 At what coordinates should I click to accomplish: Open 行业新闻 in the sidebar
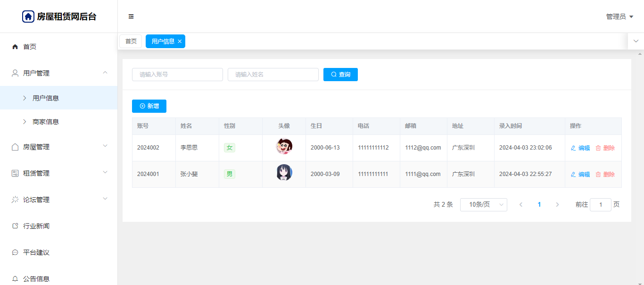[36, 226]
